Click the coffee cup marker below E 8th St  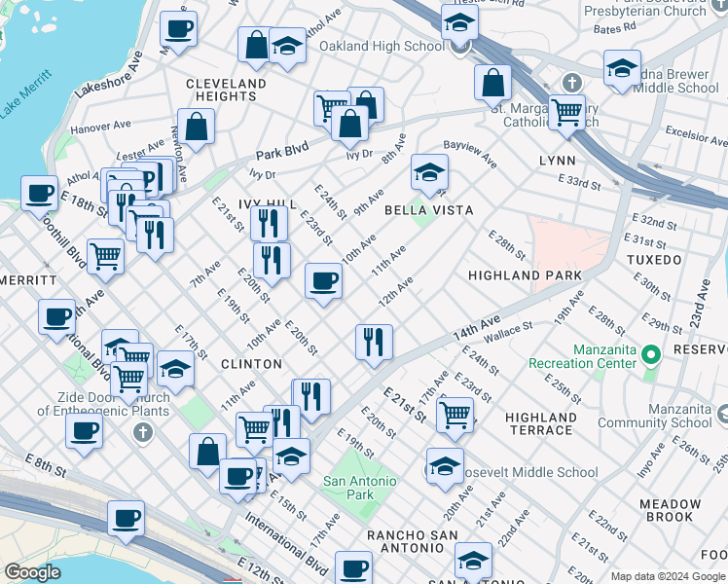coord(126,521)
